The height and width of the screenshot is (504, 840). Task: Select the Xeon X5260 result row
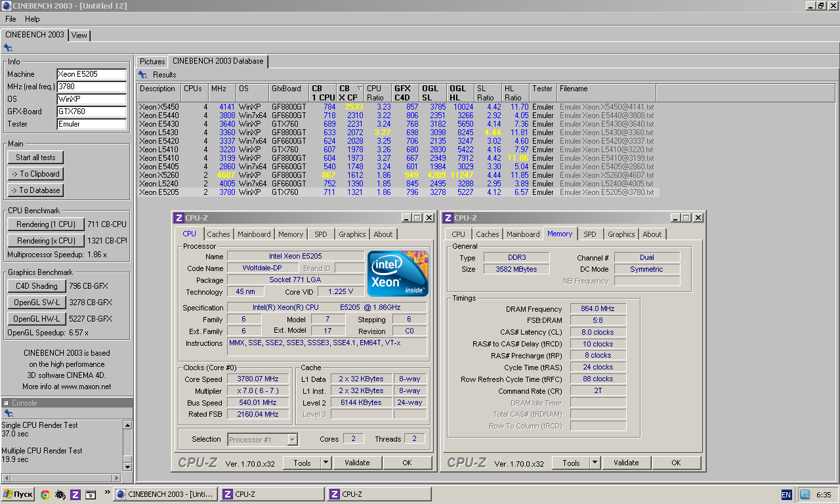398,175
